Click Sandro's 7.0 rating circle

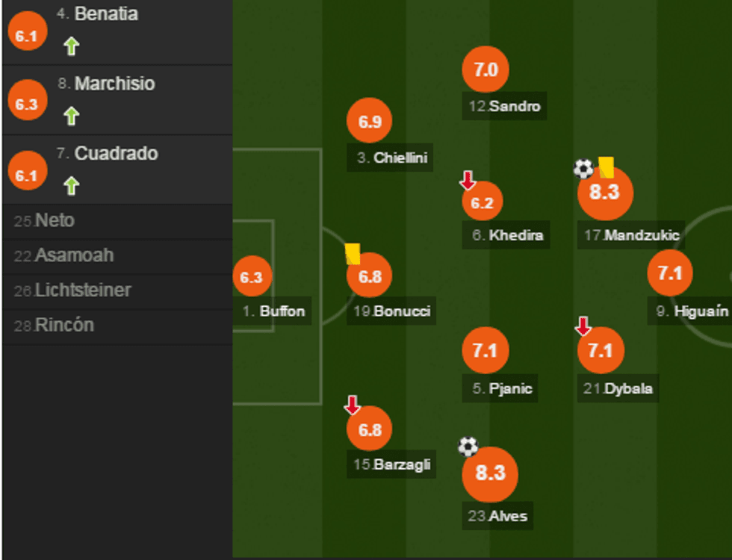(x=486, y=70)
